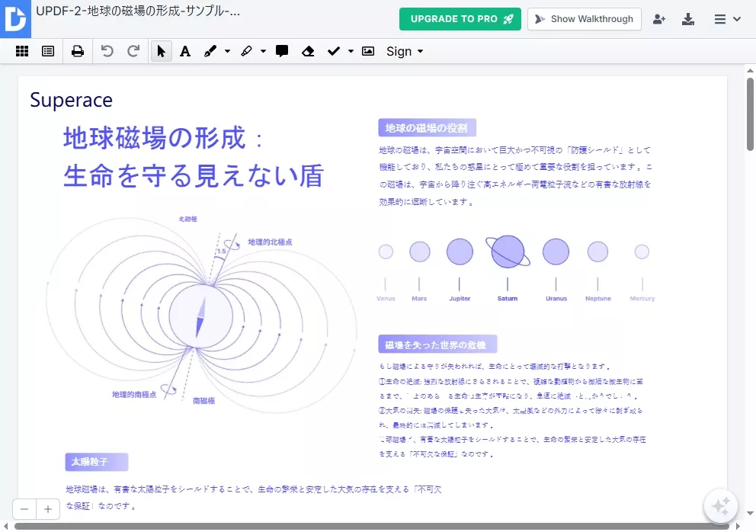Invite collaborators via add-user icon
Screen dimensions: 756x532
click(x=659, y=19)
